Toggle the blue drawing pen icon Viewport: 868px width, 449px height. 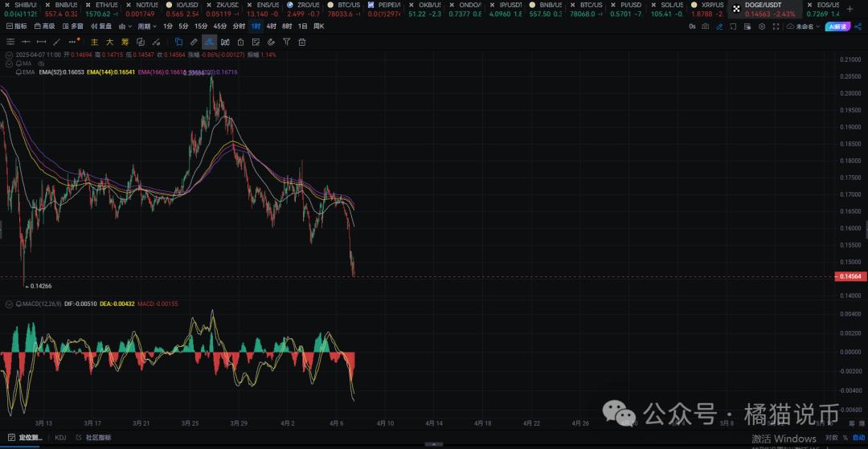pos(719,26)
